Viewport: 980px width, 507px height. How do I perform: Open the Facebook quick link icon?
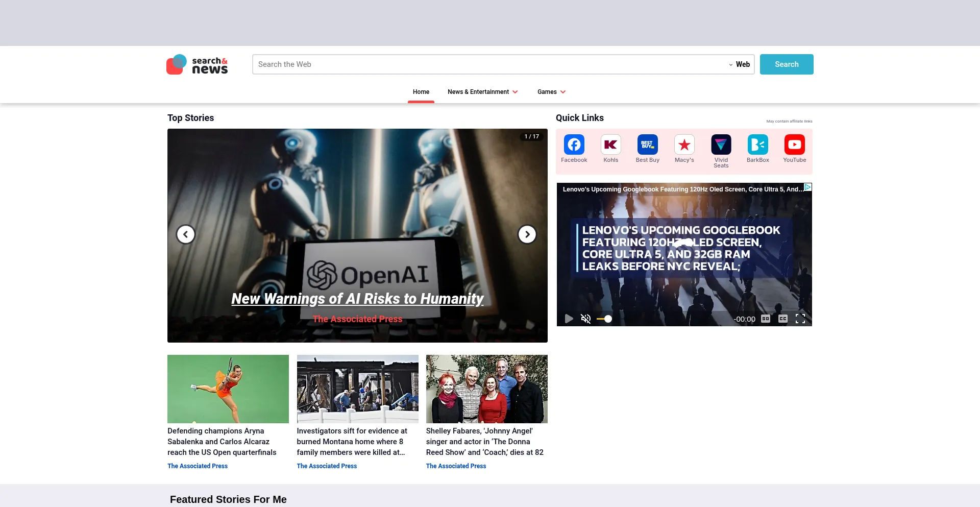(574, 144)
